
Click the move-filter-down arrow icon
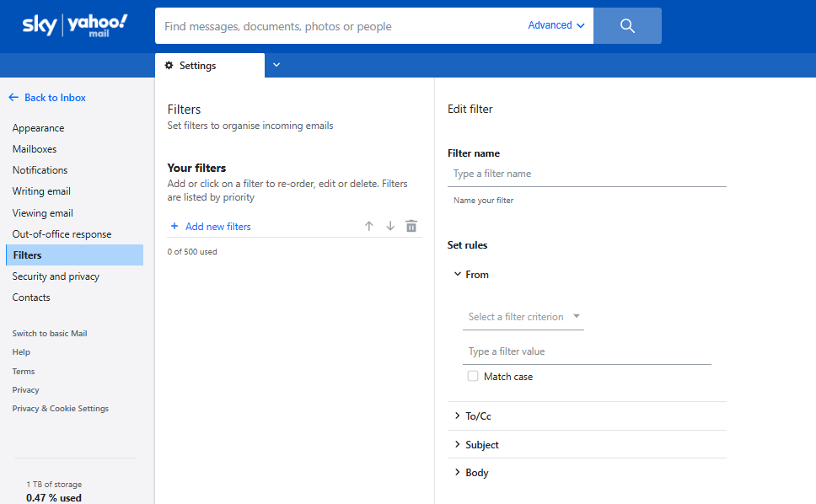pos(389,226)
